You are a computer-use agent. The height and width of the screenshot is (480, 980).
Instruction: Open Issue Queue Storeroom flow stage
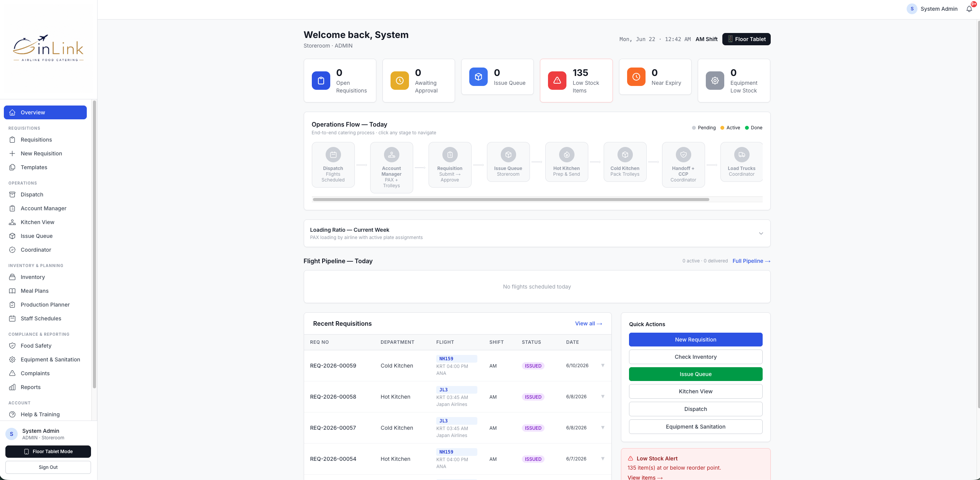click(508, 162)
